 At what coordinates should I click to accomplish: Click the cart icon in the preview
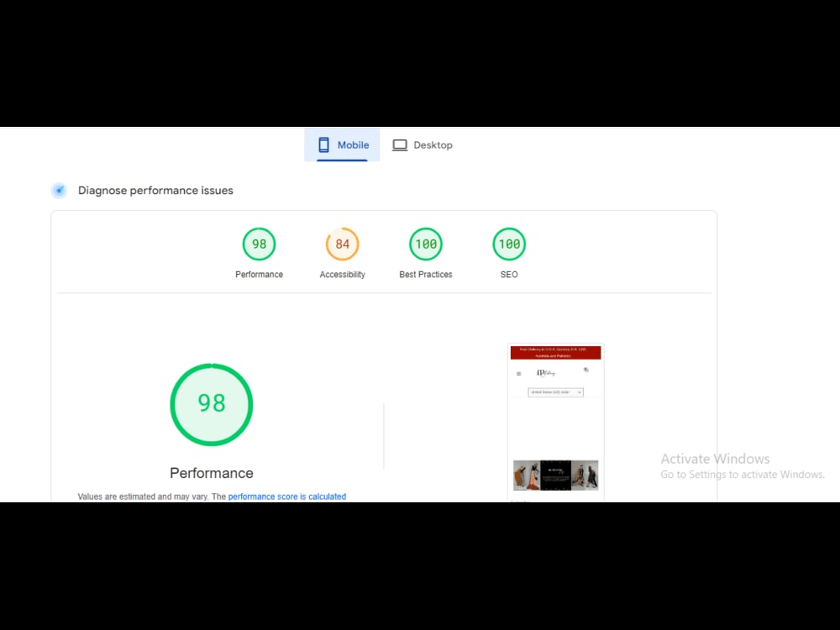pos(586,370)
